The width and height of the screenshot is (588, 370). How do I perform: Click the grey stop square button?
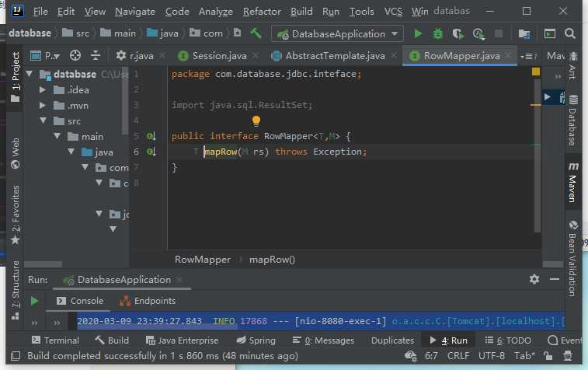[x=499, y=33]
